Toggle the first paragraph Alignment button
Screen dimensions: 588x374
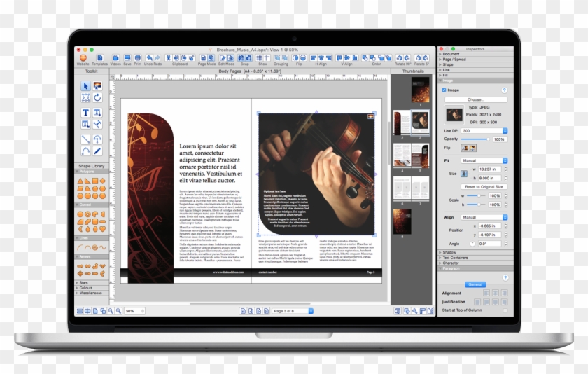(486, 293)
